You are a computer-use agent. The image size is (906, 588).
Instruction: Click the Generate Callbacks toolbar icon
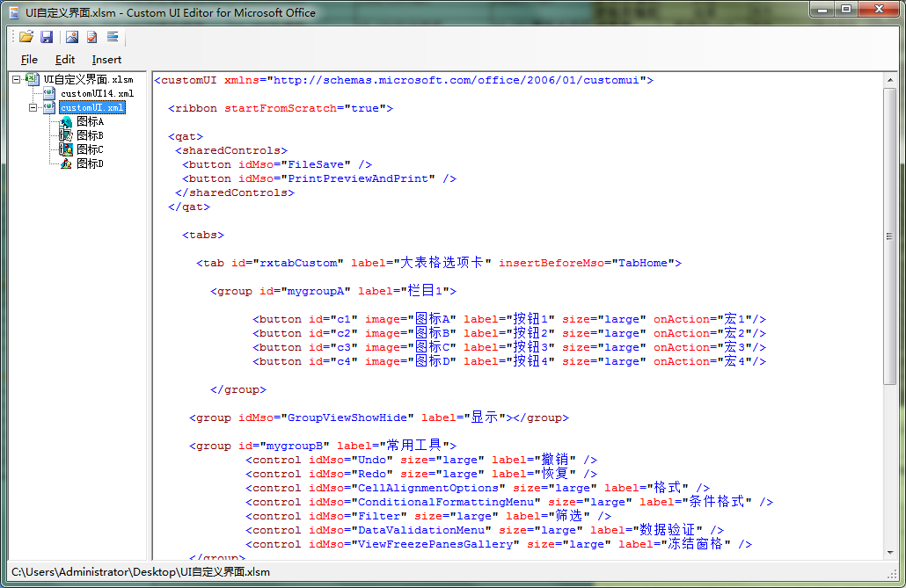(x=112, y=36)
